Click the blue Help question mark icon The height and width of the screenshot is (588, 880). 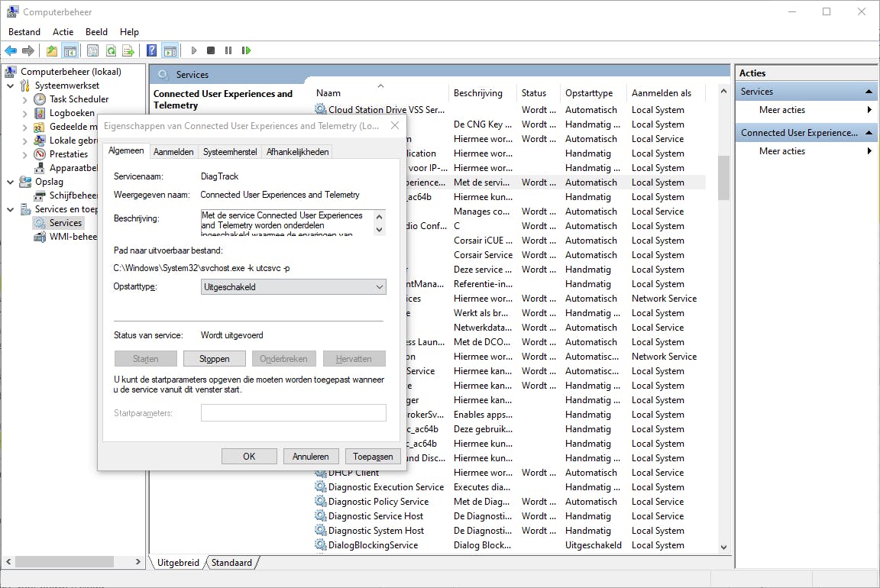pyautogui.click(x=152, y=51)
